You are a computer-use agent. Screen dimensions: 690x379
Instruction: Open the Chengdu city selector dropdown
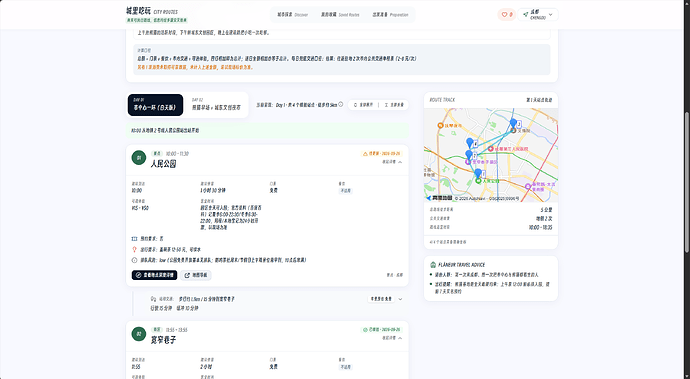(x=538, y=15)
